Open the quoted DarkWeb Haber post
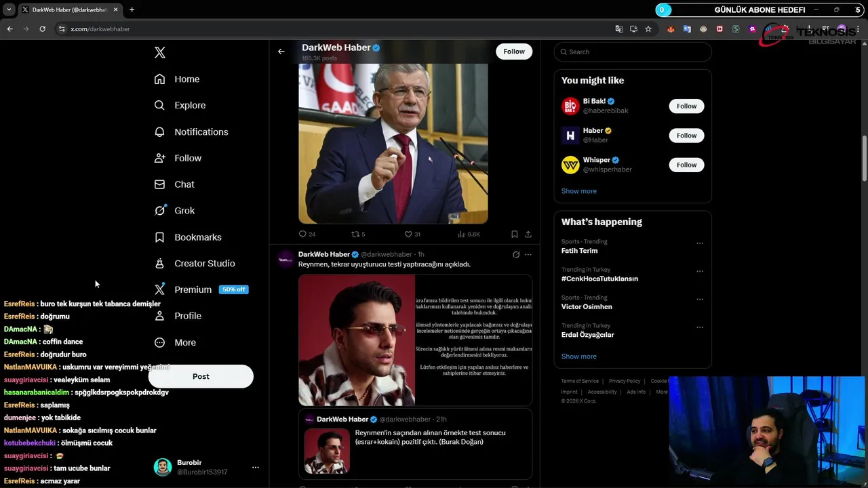 tap(415, 444)
